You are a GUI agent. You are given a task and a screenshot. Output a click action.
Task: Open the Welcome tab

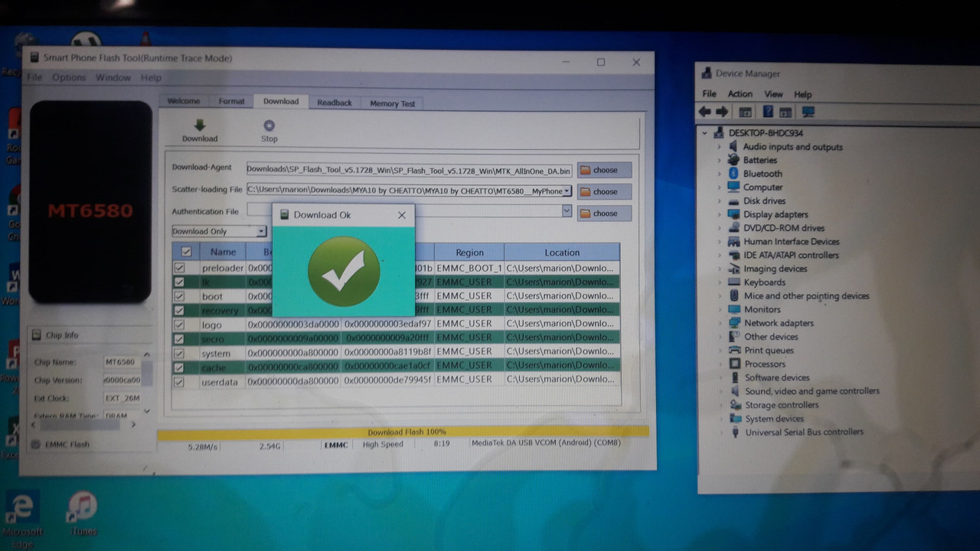(184, 101)
